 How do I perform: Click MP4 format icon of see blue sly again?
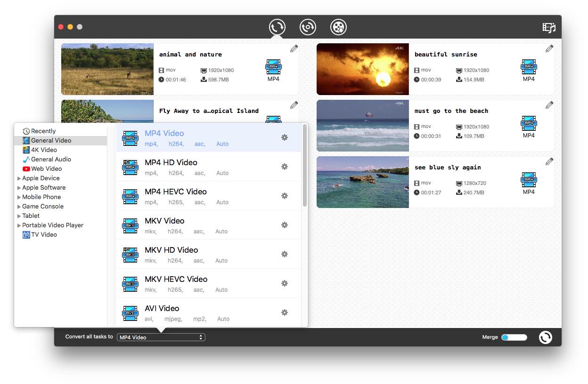click(529, 180)
